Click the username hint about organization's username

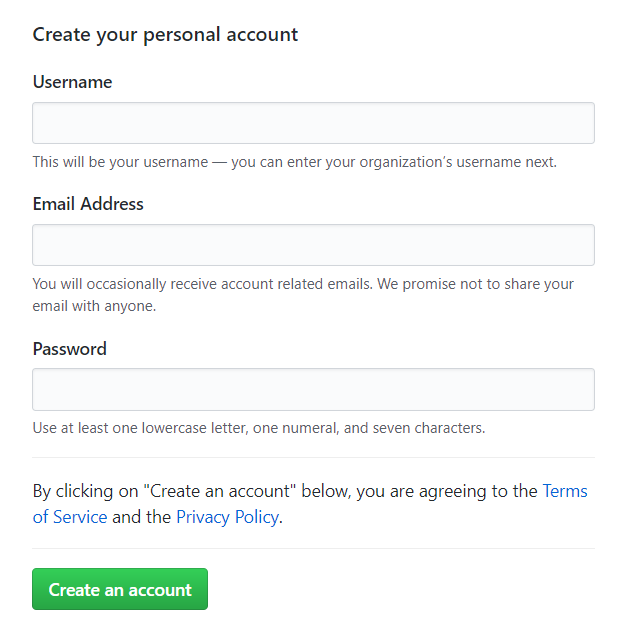click(x=294, y=162)
